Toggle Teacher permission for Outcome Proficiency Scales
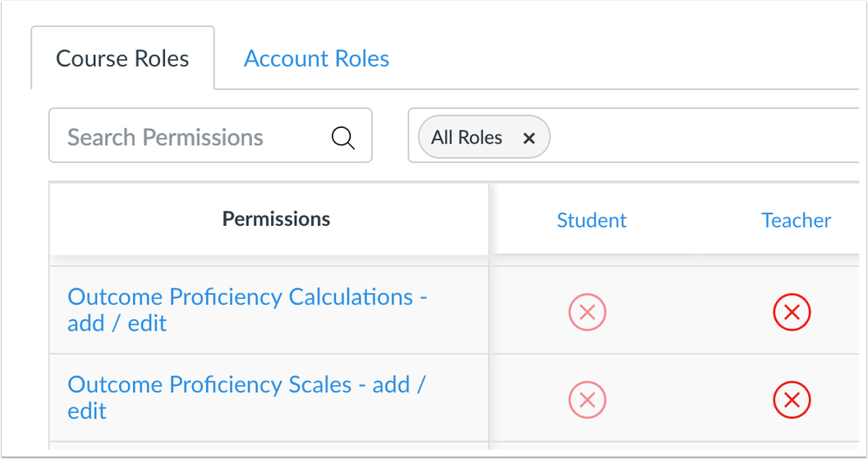Viewport: 868px width, 459px height. pyautogui.click(x=792, y=399)
